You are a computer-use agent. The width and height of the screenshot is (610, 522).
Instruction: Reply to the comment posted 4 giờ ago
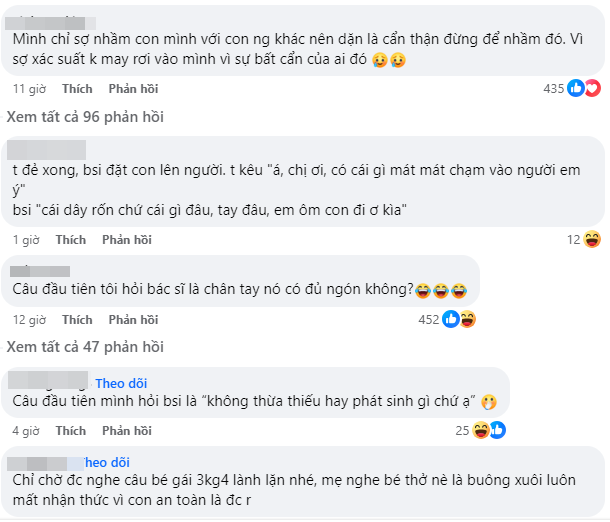pos(126,431)
